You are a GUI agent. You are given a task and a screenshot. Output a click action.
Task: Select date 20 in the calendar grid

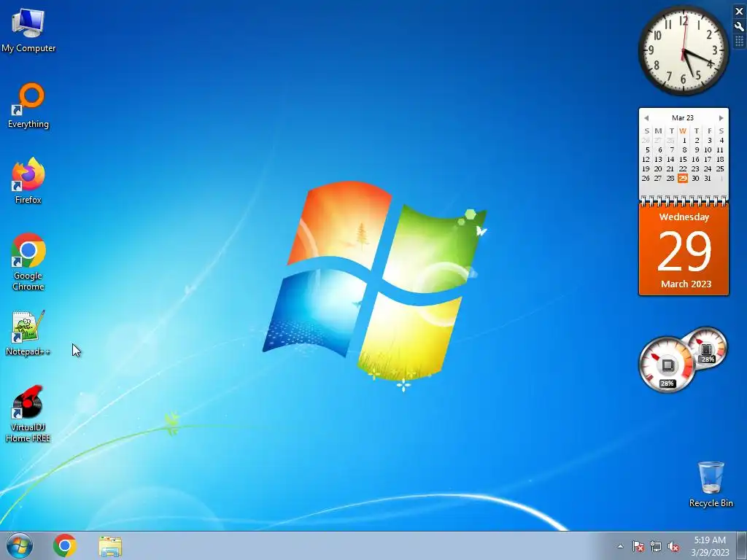coord(658,168)
